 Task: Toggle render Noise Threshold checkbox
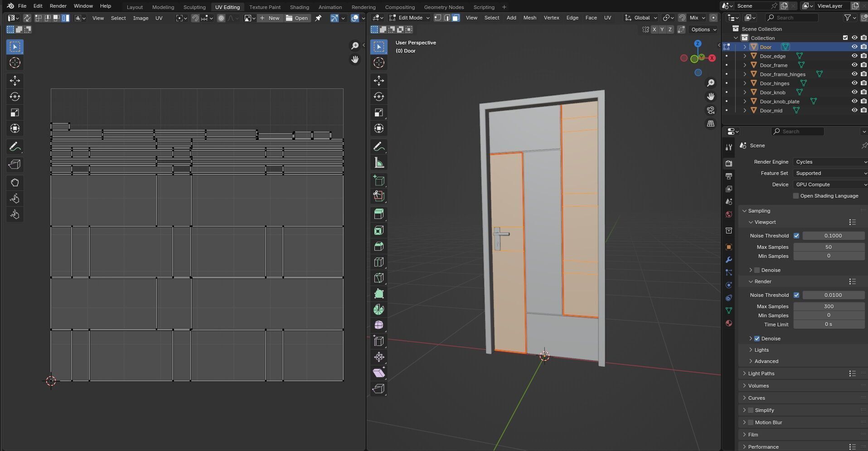coord(796,295)
